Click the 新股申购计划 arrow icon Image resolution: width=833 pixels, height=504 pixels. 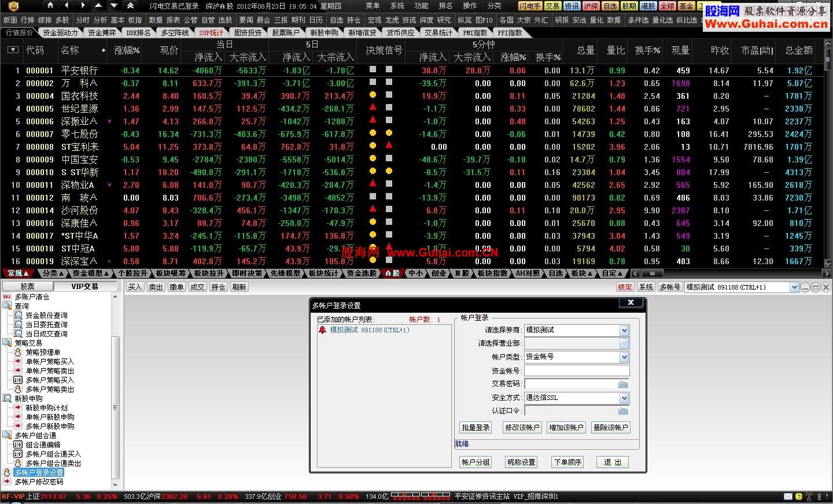click(x=18, y=407)
